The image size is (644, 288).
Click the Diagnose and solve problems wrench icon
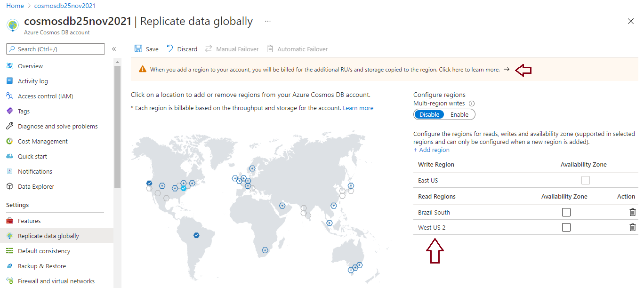coord(9,126)
